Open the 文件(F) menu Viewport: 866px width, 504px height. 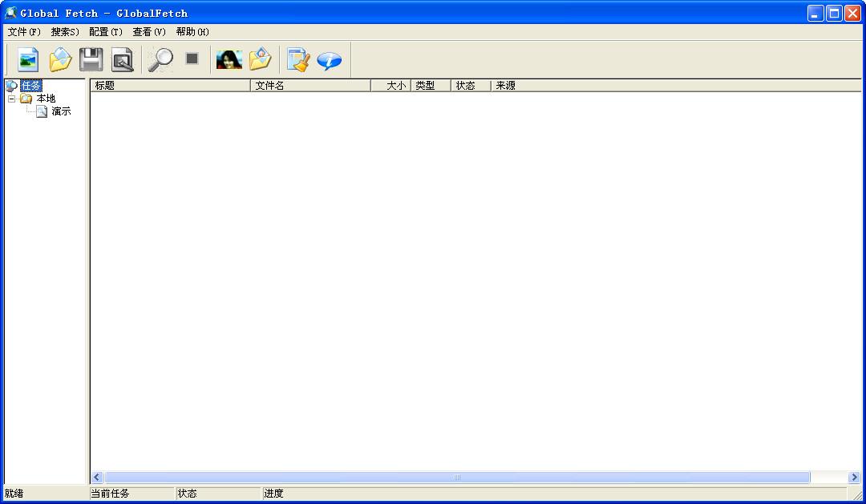[24, 32]
